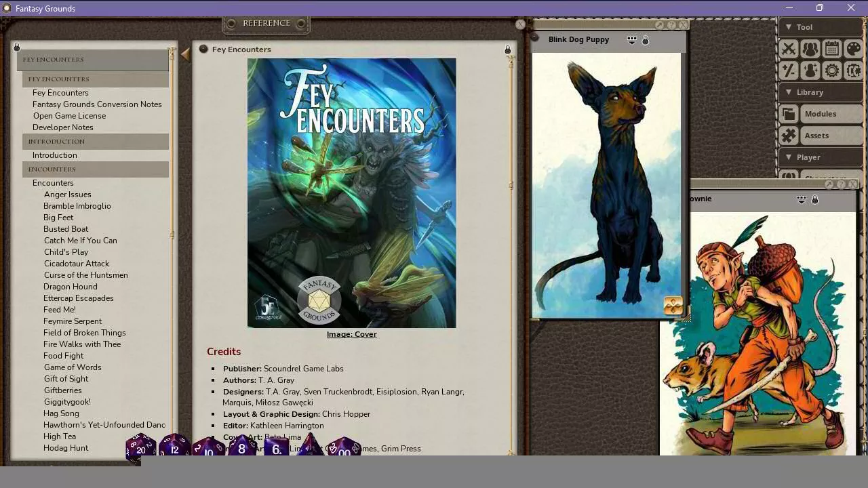The image size is (868, 488).
Task: Collapse the FEY ENCOUNTERS sub-section header
Action: click(96, 79)
